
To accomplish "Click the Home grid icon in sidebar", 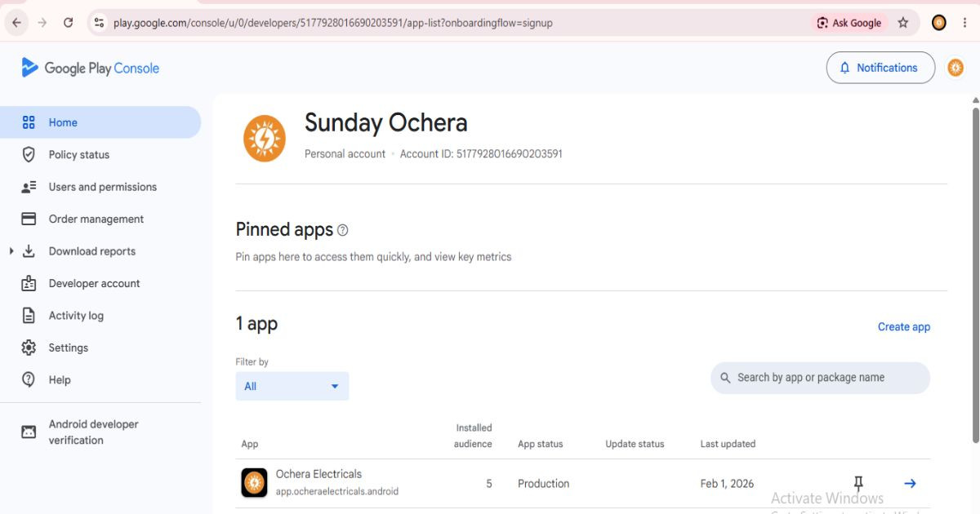I will tap(29, 122).
